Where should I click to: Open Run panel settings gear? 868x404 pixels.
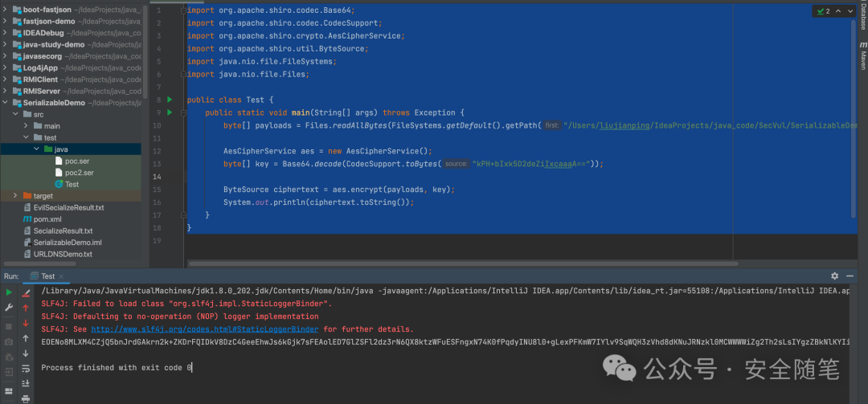(834, 275)
